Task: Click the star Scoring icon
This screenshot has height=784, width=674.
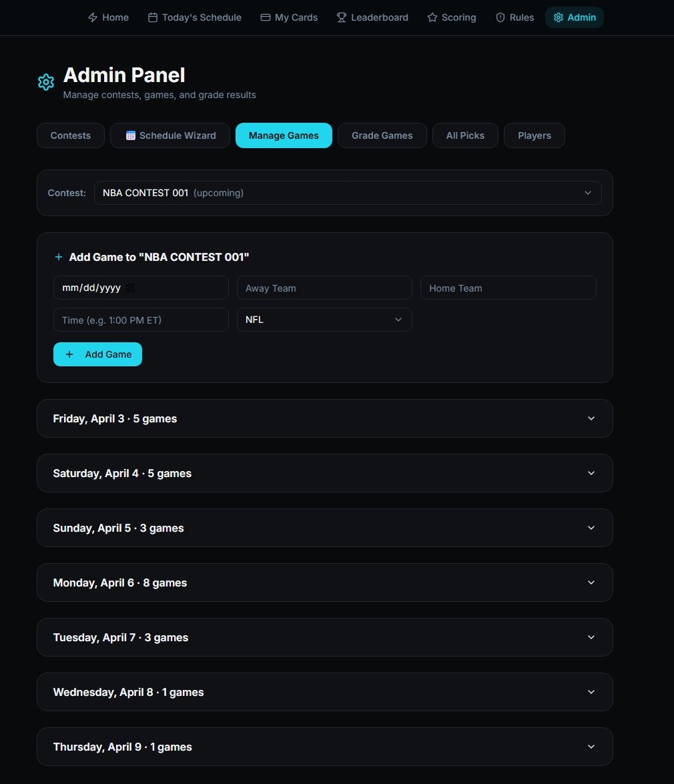Action: 432,17
